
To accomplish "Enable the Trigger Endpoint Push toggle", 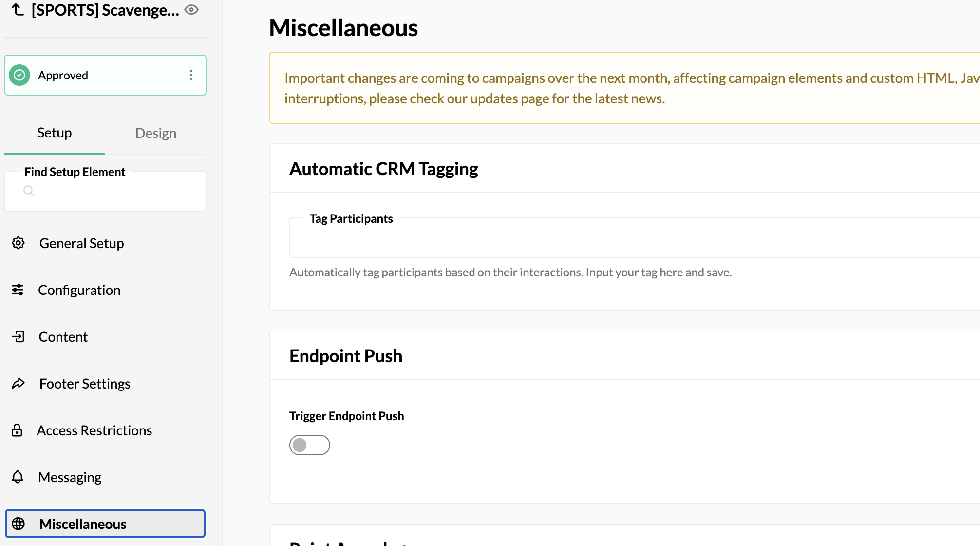I will [310, 445].
